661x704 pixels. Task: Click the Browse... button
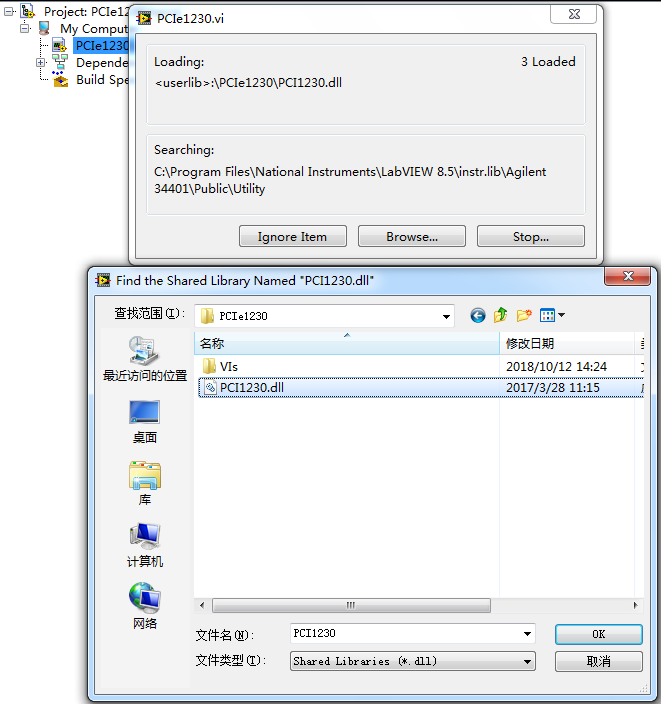tap(412, 237)
